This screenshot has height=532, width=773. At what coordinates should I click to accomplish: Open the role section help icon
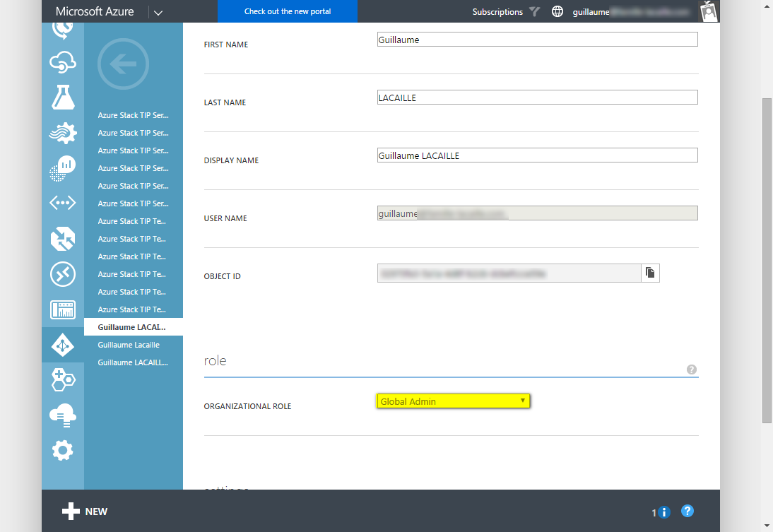[692, 370]
